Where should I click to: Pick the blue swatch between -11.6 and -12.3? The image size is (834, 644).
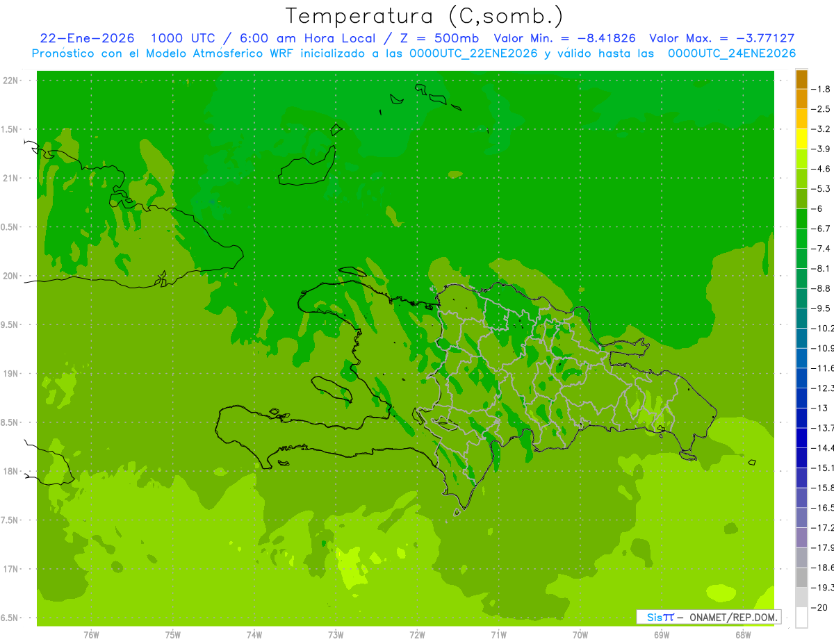click(x=801, y=378)
